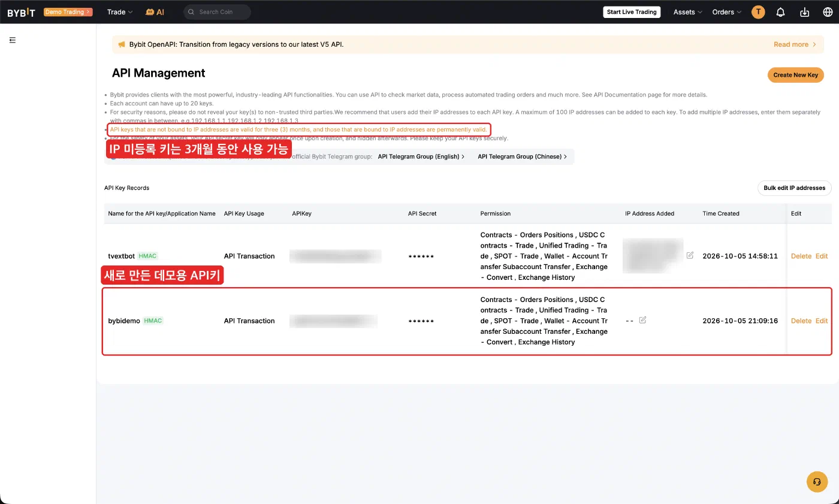Screen dimensions: 839x504
Task: Click Bulk edit IP addresses button
Action: (795, 188)
